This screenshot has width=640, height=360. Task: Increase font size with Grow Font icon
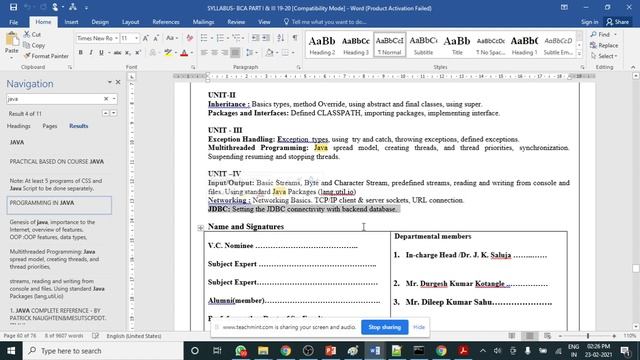pos(146,38)
